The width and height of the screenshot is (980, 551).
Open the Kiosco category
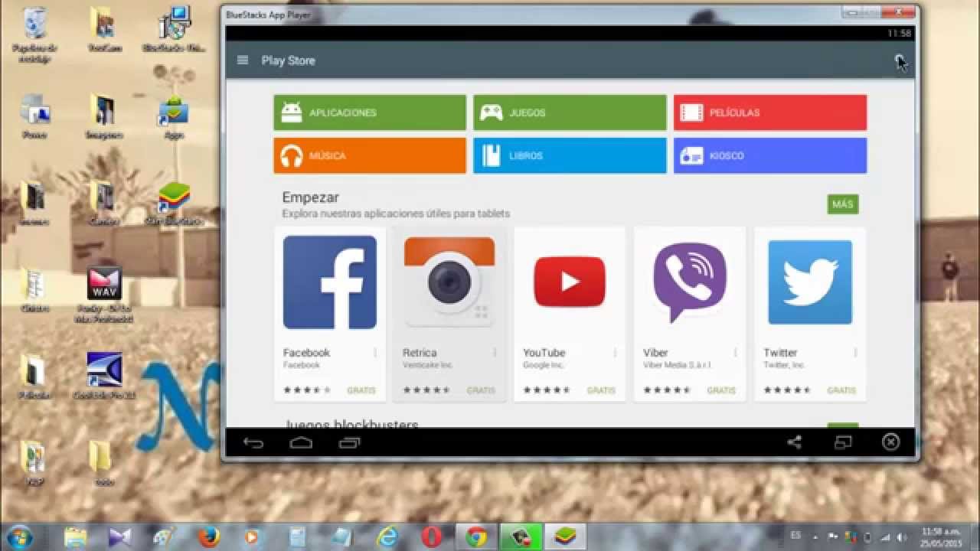coord(770,155)
